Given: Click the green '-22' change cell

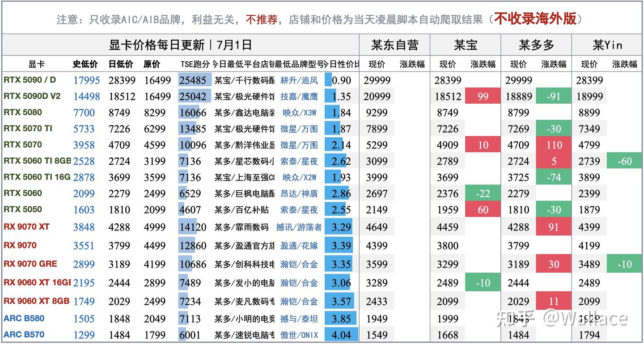Looking at the screenshot, I should coord(483,193).
